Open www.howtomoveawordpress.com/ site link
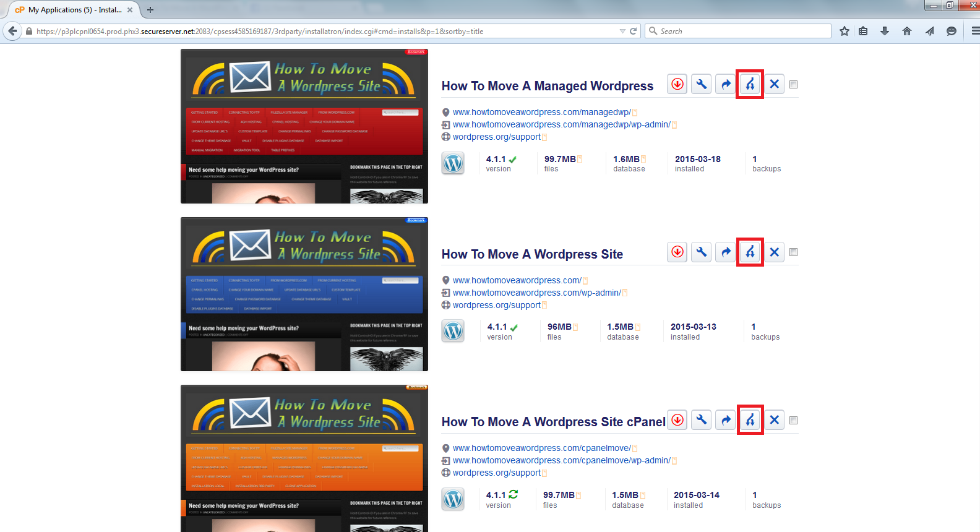 click(517, 280)
